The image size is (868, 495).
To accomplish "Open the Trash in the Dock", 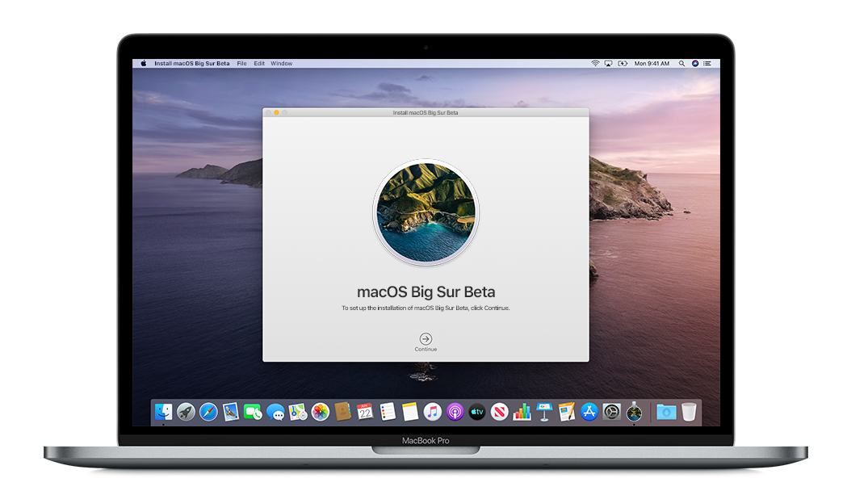I will (688, 412).
